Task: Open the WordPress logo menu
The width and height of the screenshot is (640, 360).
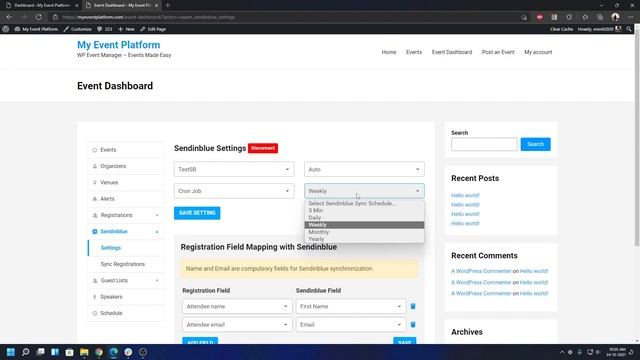Action: pos(6,29)
